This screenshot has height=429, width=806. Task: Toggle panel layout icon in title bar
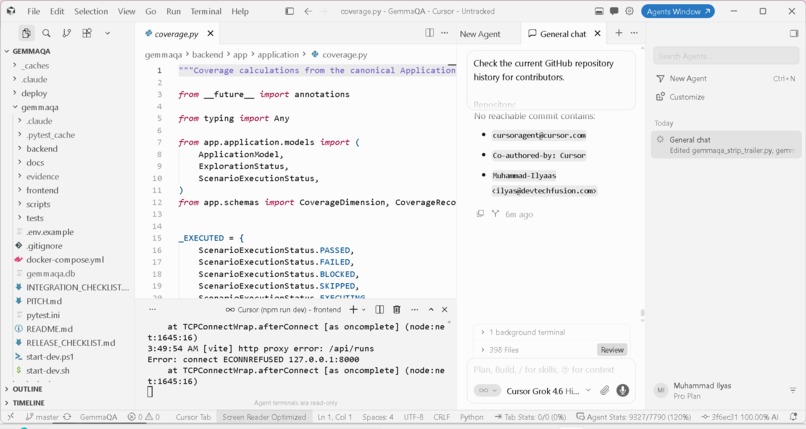[599, 11]
